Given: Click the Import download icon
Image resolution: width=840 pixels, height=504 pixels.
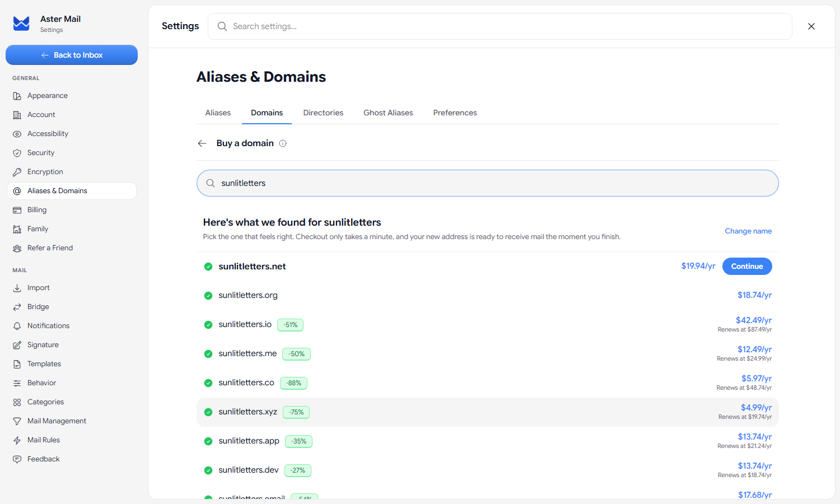Looking at the screenshot, I should pos(17,288).
